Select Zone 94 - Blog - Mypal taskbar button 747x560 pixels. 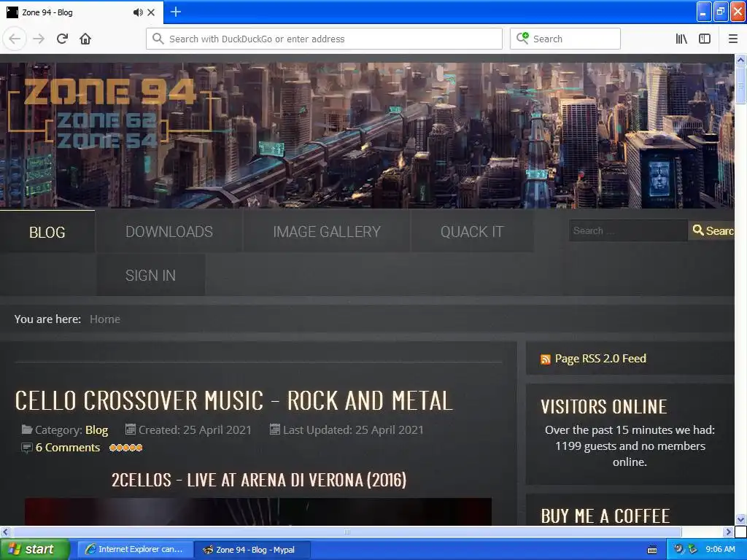(252, 549)
